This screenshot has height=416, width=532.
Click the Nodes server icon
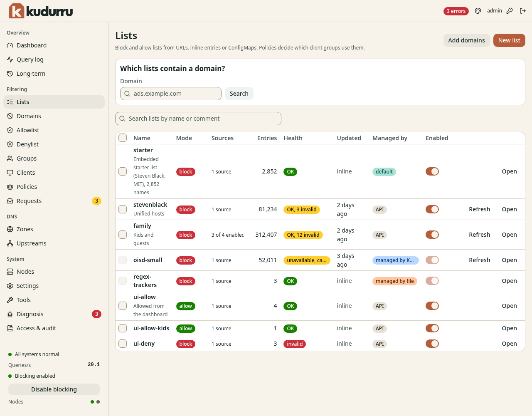pos(10,272)
